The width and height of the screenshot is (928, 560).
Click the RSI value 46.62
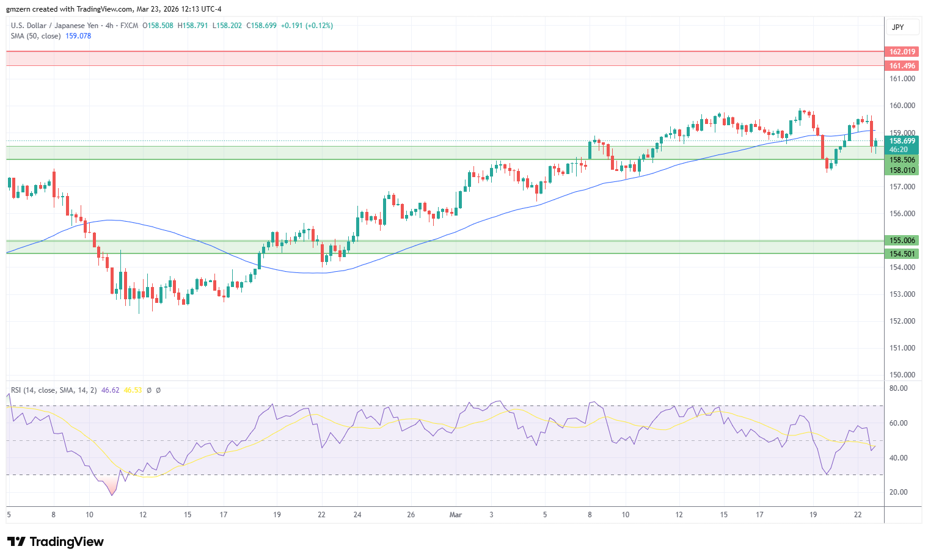pyautogui.click(x=110, y=390)
